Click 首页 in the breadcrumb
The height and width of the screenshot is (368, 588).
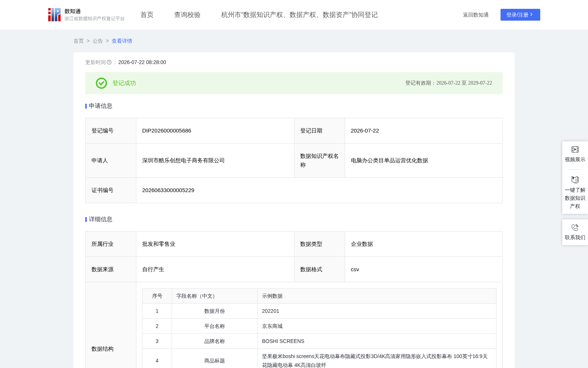point(79,41)
